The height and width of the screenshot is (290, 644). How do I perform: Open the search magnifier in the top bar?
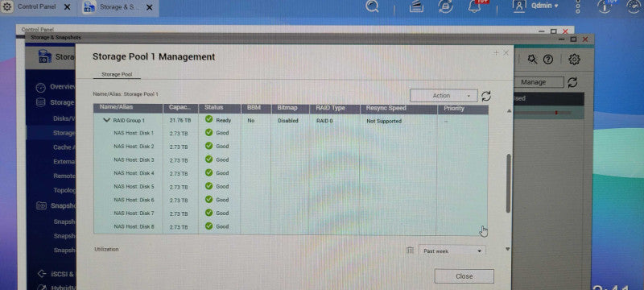tap(372, 6)
